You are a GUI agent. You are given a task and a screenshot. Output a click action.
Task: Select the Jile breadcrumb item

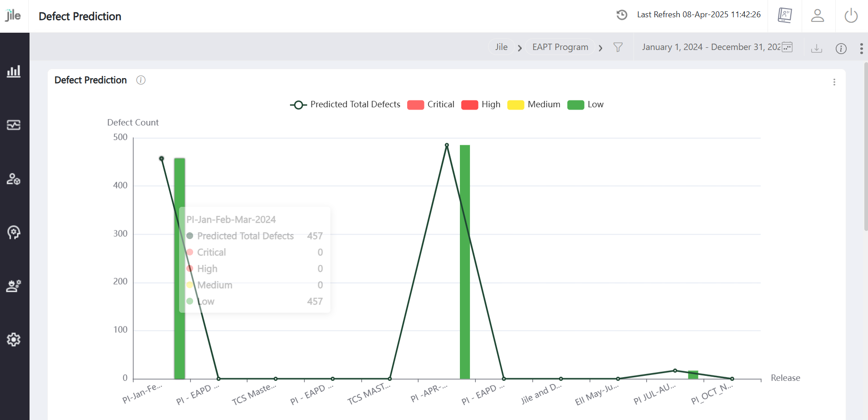click(x=501, y=47)
